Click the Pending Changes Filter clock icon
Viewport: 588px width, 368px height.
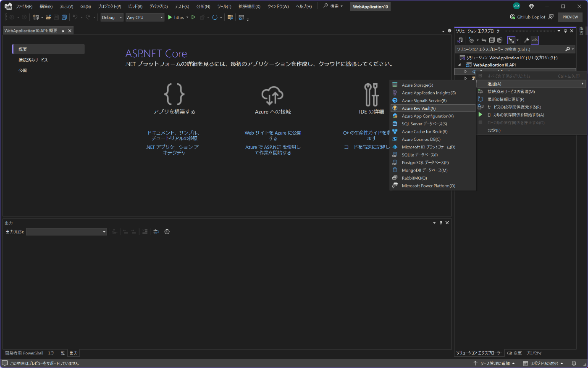tap(471, 40)
